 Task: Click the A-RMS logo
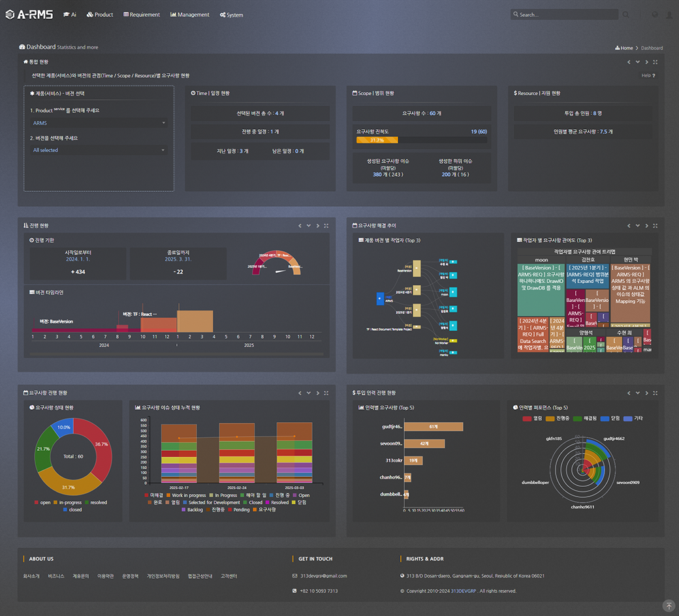pos(29,14)
